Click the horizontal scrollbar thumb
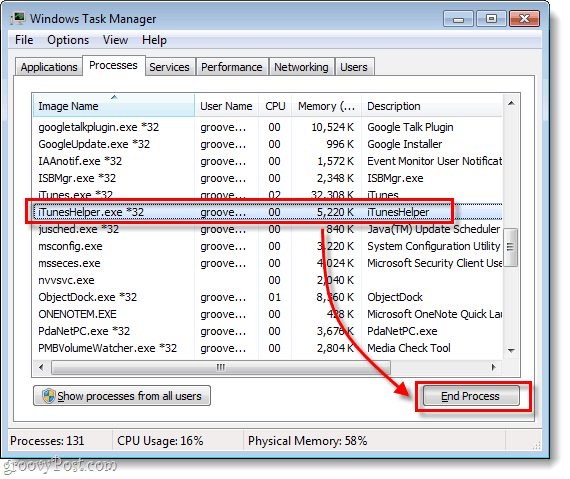This screenshot has height=479, width=570. click(221, 367)
